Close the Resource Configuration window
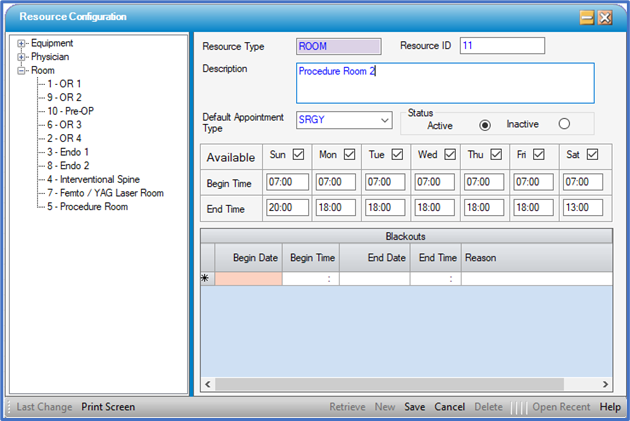 point(605,17)
